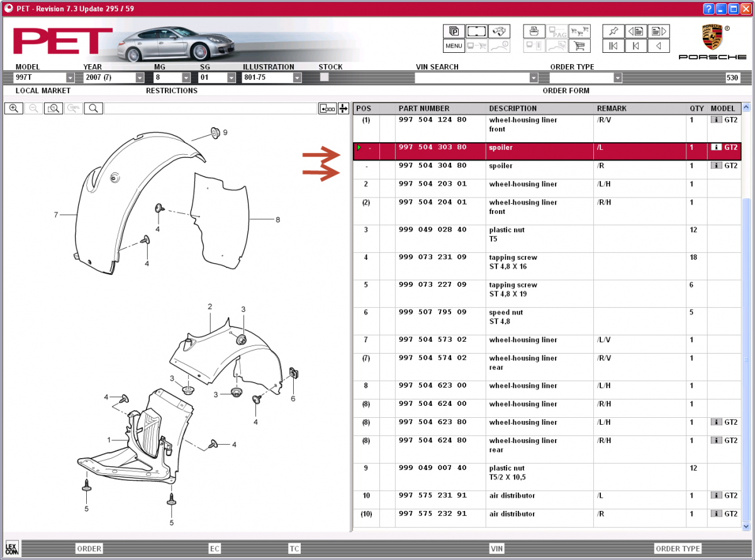Open the MENU button

(453, 46)
